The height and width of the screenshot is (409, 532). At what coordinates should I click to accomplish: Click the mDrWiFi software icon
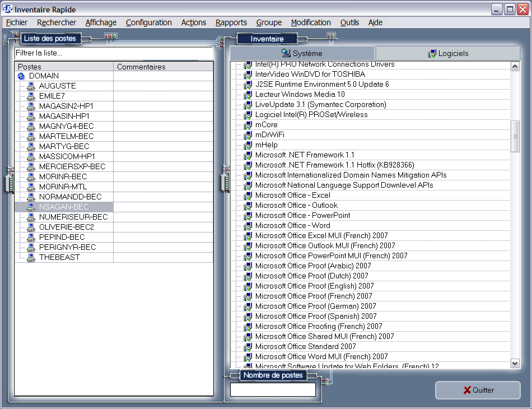click(x=248, y=135)
